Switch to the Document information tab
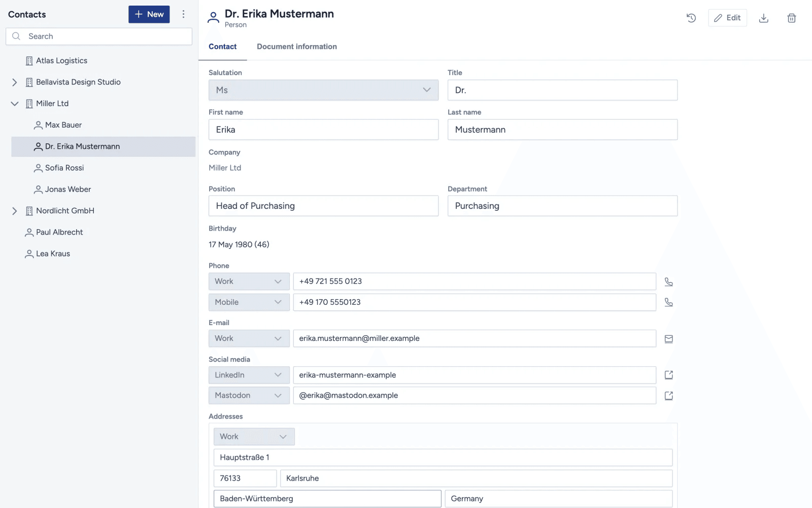812x508 pixels. click(297, 47)
